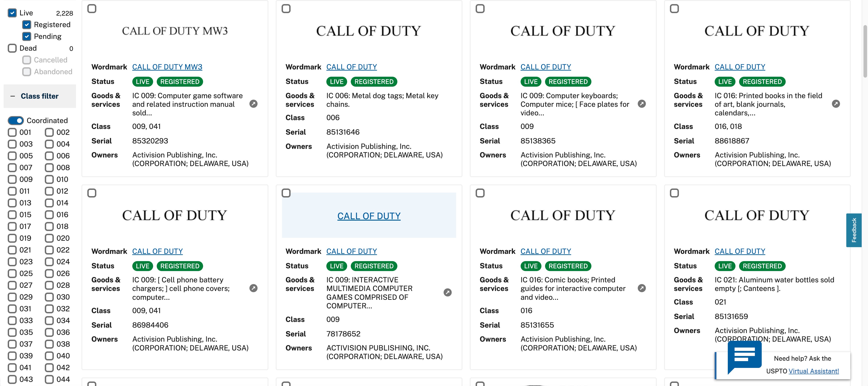Image resolution: width=868 pixels, height=386 pixels.
Task: Open the CALL OF DUTY MW3 wordmark link
Action: [x=167, y=67]
